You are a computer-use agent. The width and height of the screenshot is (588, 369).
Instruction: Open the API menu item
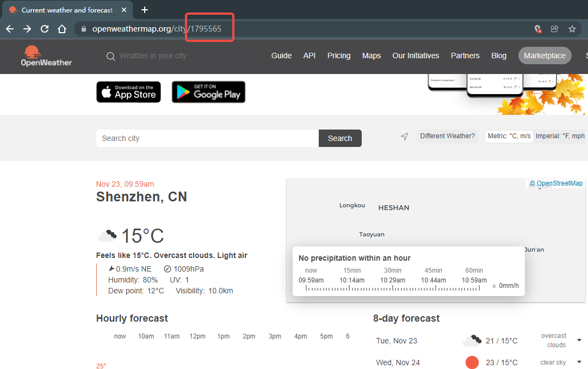(x=310, y=56)
